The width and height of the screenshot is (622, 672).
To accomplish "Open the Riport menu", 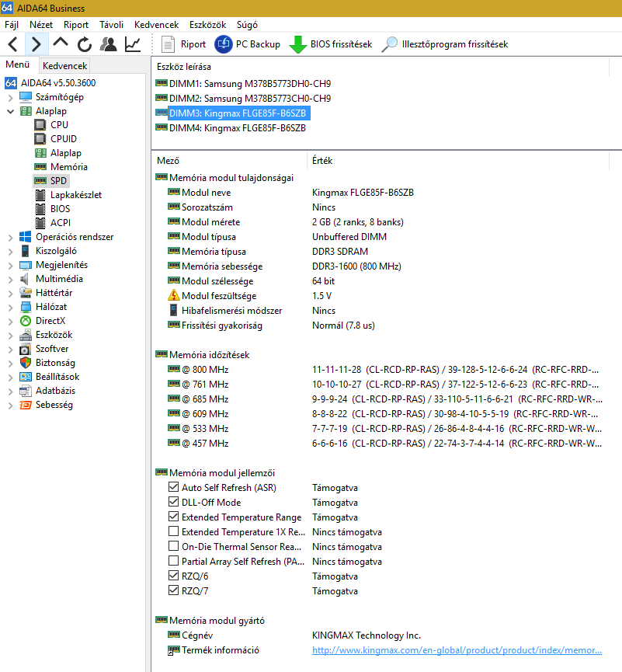I will coord(76,25).
